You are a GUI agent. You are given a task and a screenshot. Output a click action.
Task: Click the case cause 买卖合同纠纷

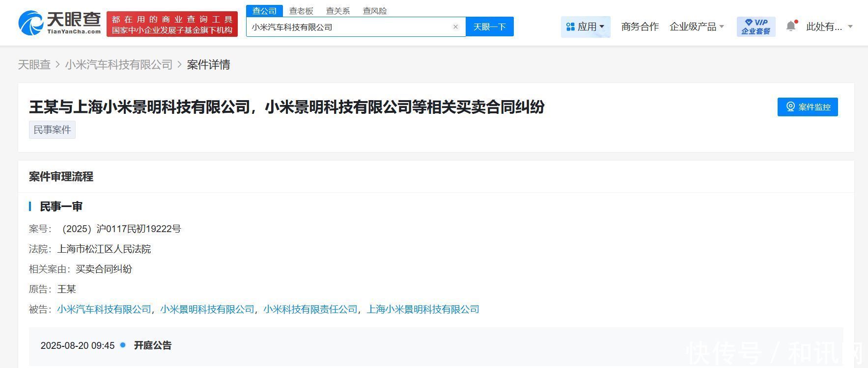pyautogui.click(x=104, y=269)
